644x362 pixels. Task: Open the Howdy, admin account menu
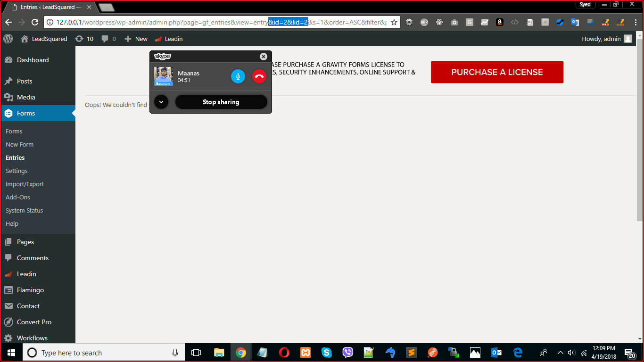[607, 39]
